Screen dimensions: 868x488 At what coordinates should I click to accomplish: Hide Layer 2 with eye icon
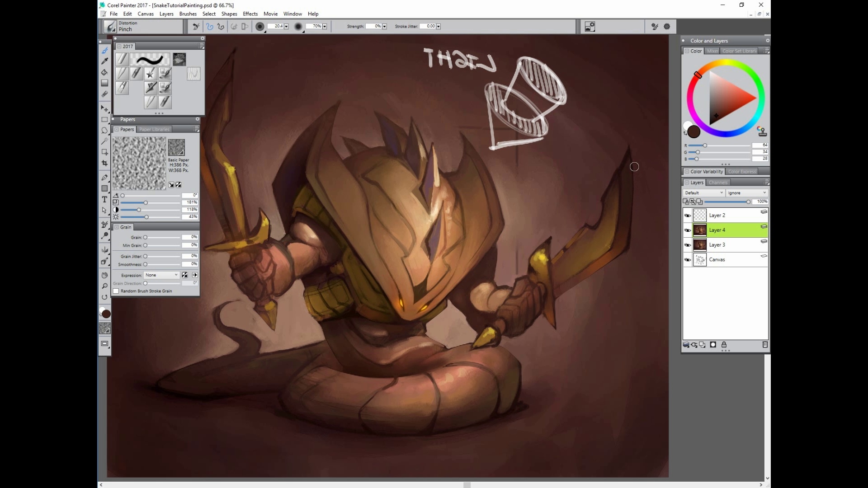688,216
